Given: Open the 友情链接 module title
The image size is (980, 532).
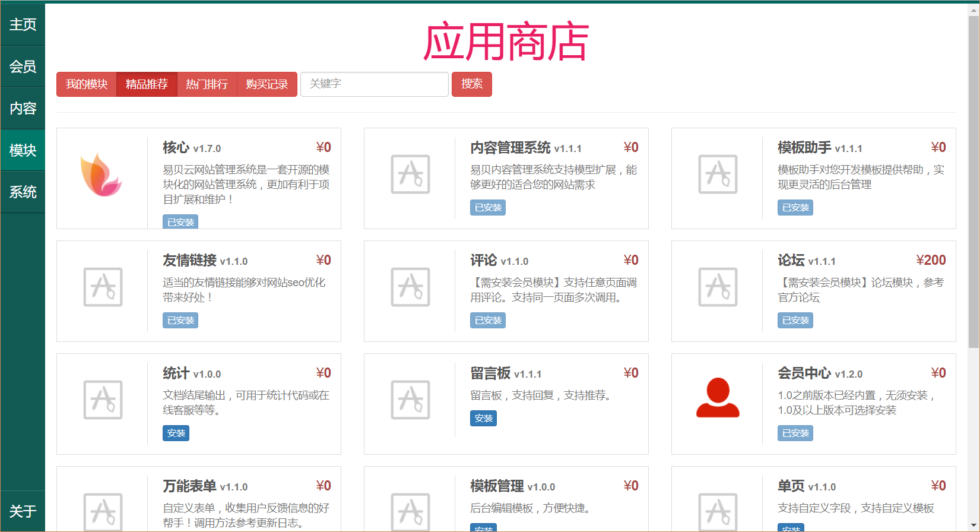Looking at the screenshot, I should (190, 260).
